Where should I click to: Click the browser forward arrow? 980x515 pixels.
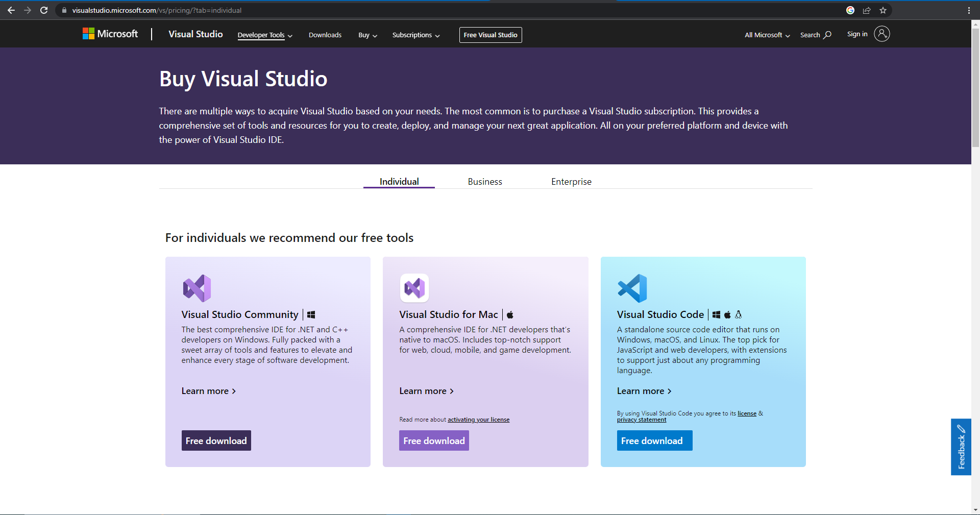(x=28, y=10)
